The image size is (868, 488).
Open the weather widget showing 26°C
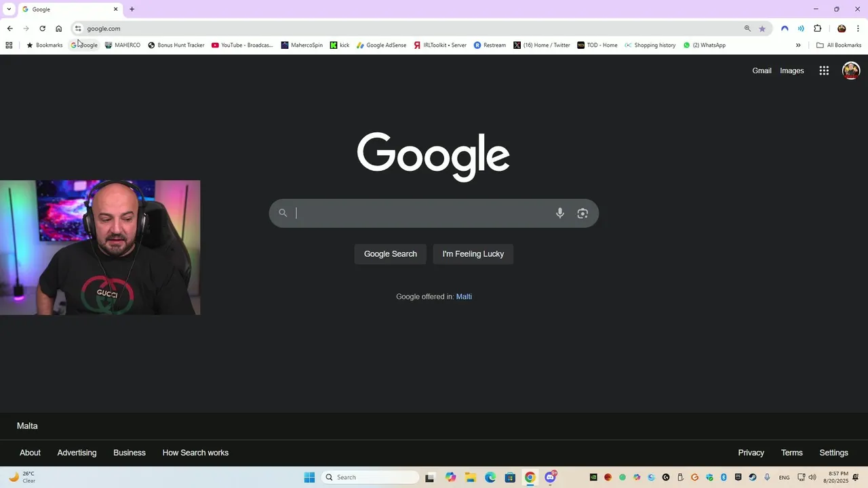click(x=22, y=477)
